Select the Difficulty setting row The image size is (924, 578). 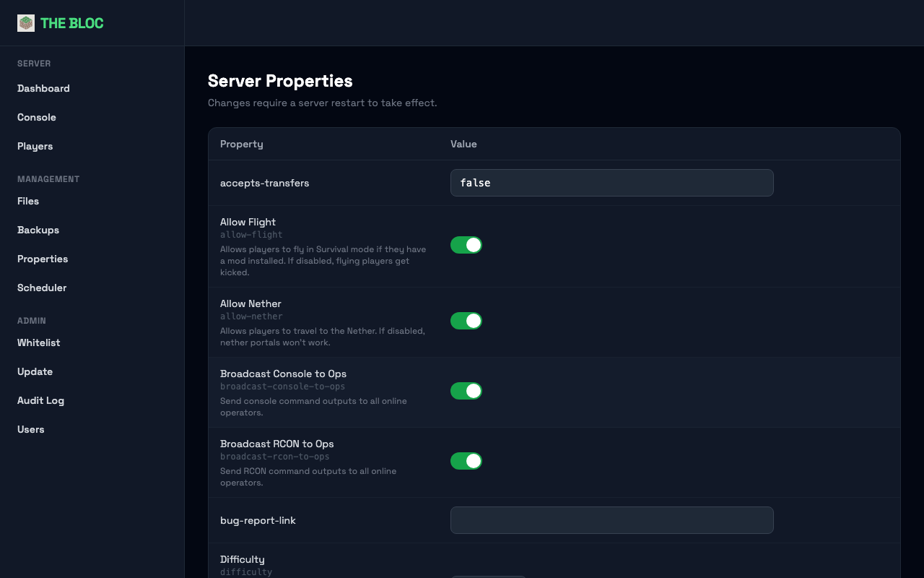(x=242, y=559)
